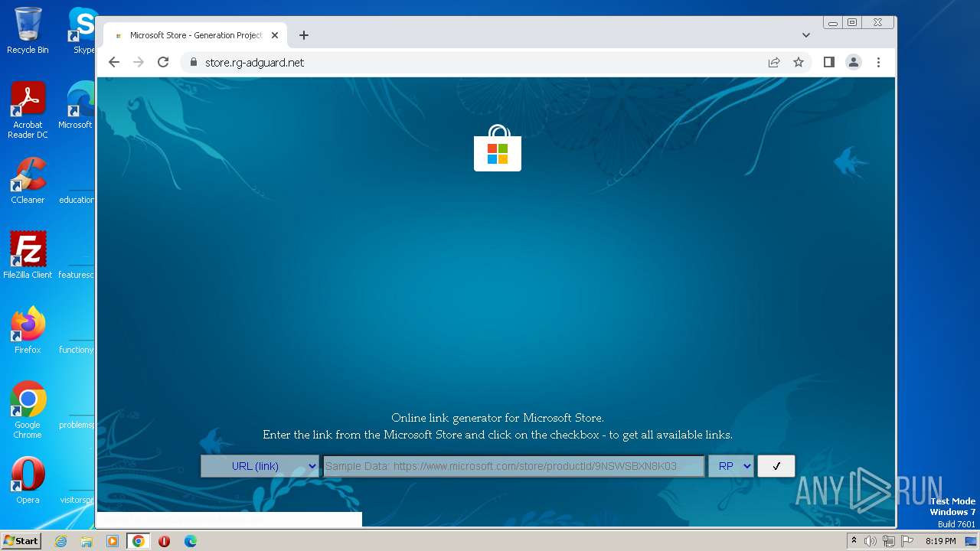This screenshot has width=980, height=551.
Task: Open network status in system tray
Action: point(888,541)
